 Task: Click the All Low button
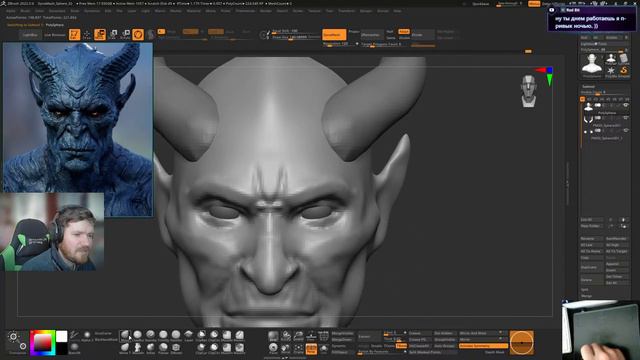click(x=591, y=245)
